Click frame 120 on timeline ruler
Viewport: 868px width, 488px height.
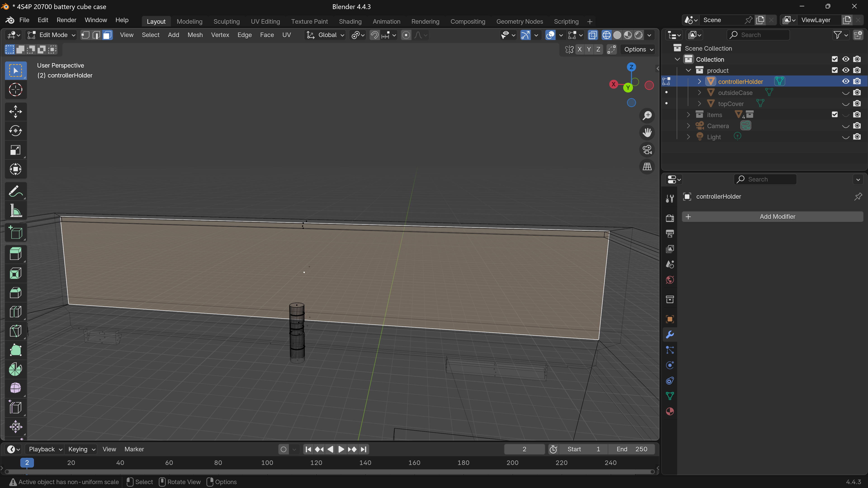pyautogui.click(x=316, y=463)
